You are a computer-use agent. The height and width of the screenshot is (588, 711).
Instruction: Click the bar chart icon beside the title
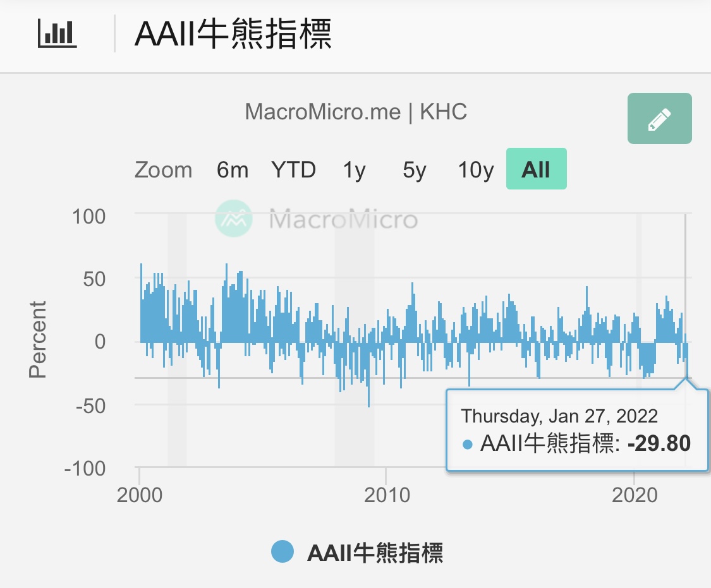(58, 33)
